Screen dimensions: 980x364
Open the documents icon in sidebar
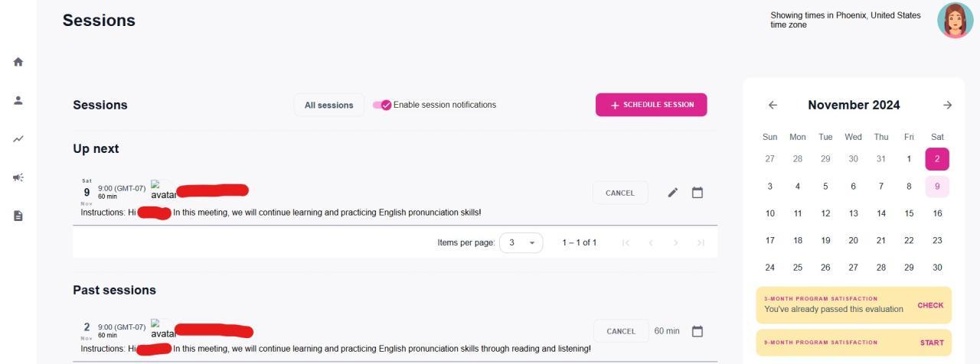(x=18, y=216)
